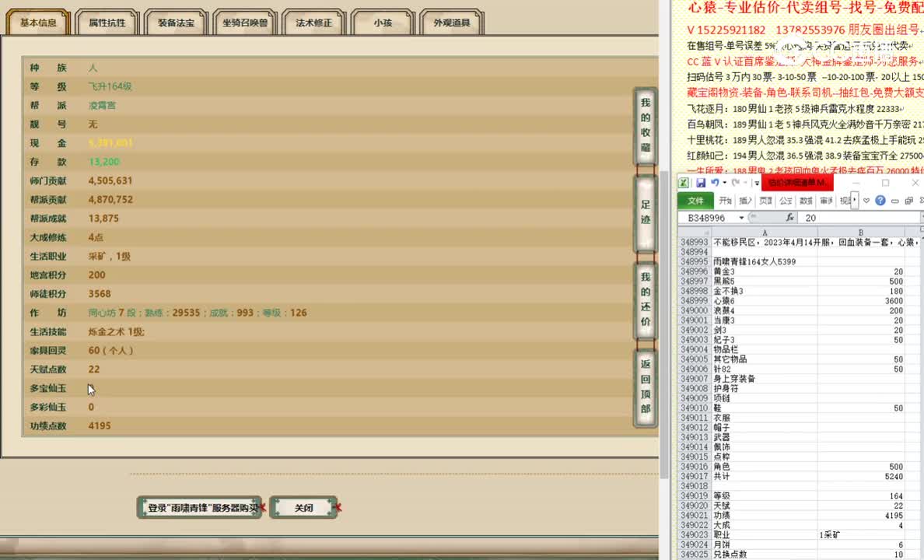924x560 pixels.
Task: Open the Insert Function dialog
Action: (790, 217)
